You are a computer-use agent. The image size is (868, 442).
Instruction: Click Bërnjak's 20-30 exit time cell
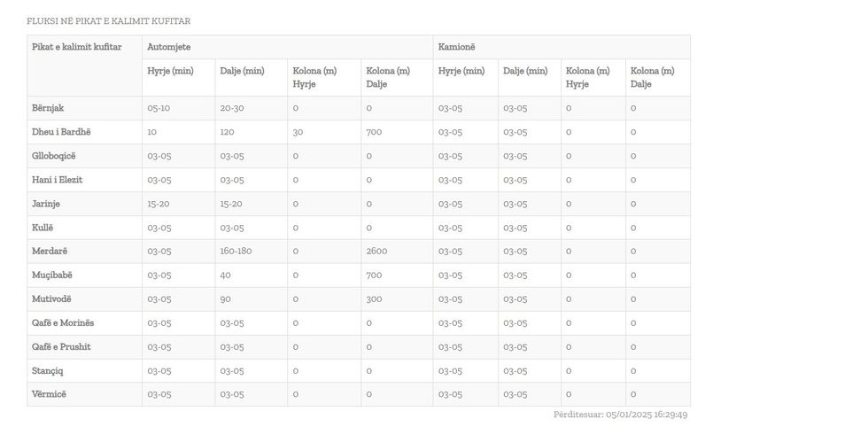click(x=232, y=108)
